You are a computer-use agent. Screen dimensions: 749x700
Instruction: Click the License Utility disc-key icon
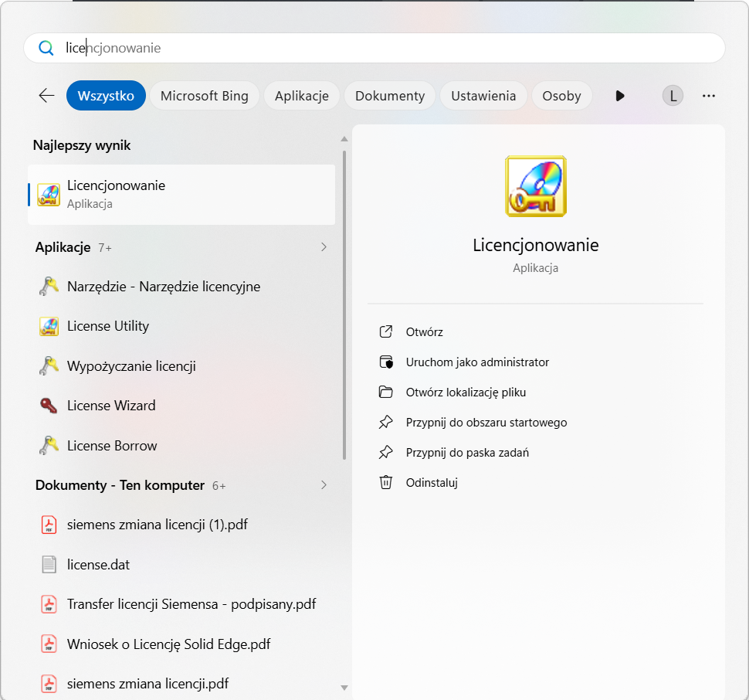click(49, 326)
